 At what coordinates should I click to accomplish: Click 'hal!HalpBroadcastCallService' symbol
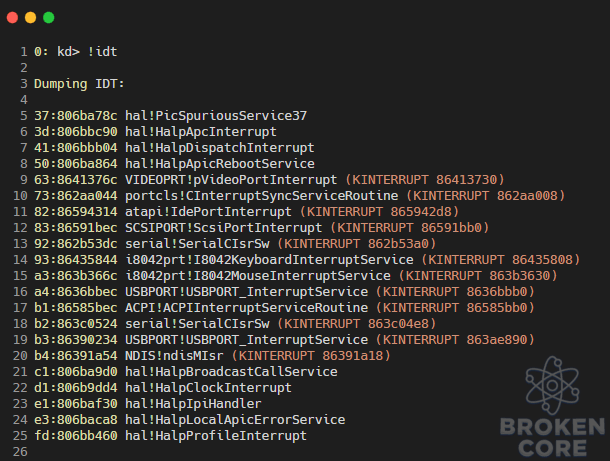(231, 372)
